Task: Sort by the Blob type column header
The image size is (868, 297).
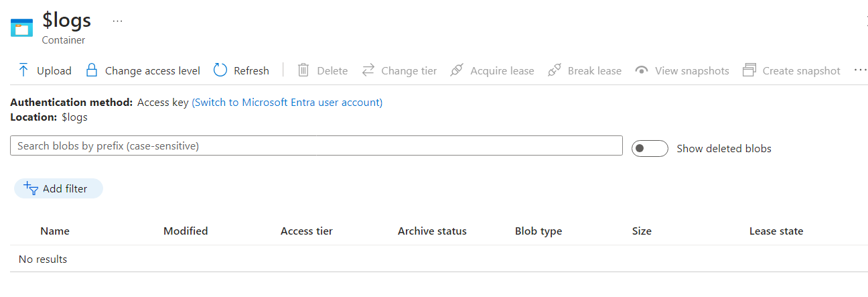Action: click(538, 231)
